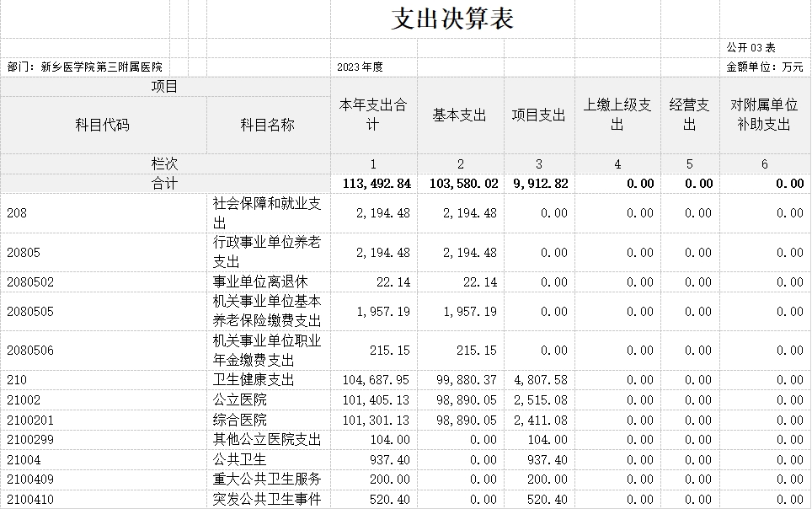Click the 金额单位：万元 label
This screenshot has width=812, height=509.
(x=765, y=67)
